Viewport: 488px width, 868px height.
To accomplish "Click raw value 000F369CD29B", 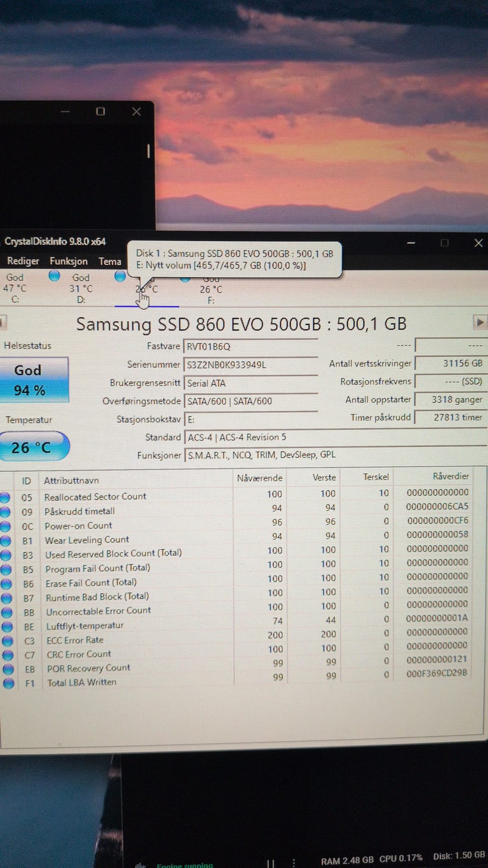I will pyautogui.click(x=436, y=673).
